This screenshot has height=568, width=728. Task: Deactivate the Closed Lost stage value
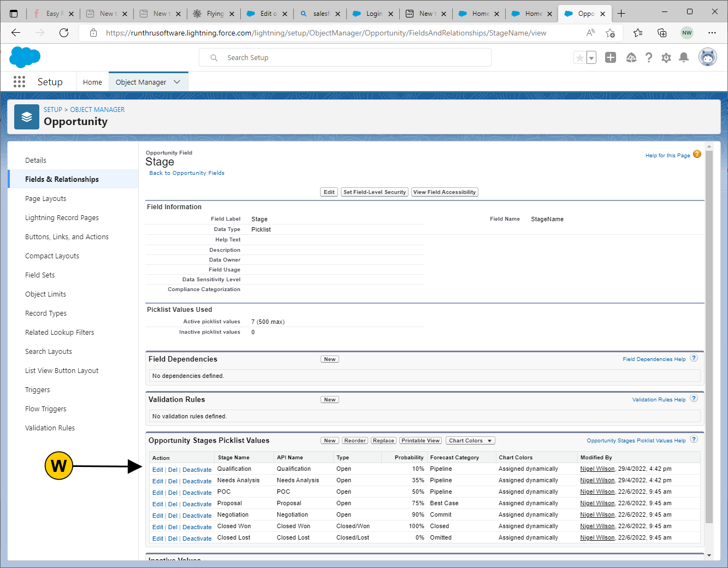(197, 539)
